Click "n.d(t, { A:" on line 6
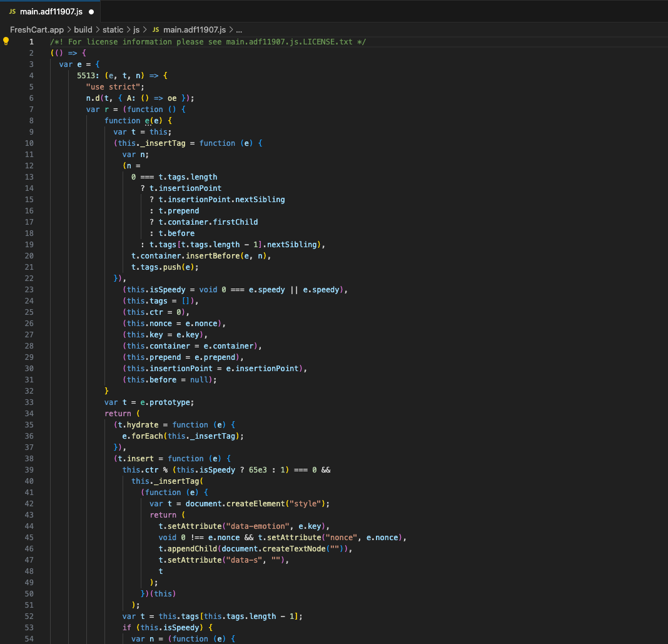 tap(110, 98)
